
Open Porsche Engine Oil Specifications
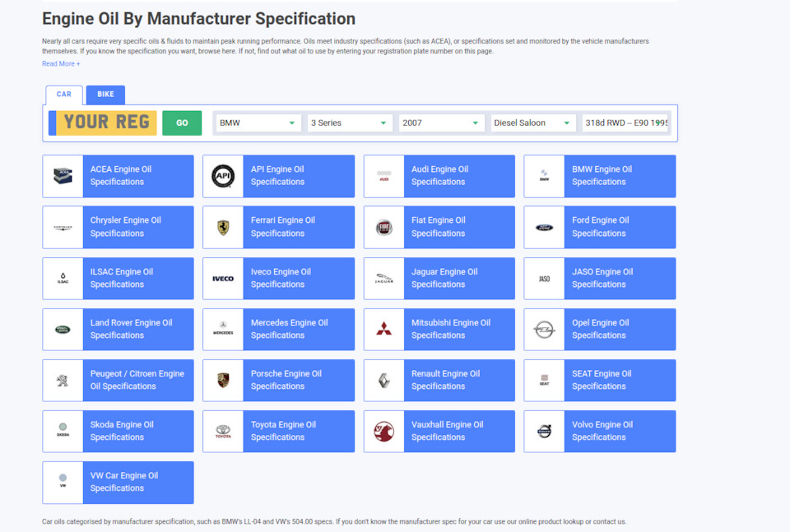click(279, 381)
